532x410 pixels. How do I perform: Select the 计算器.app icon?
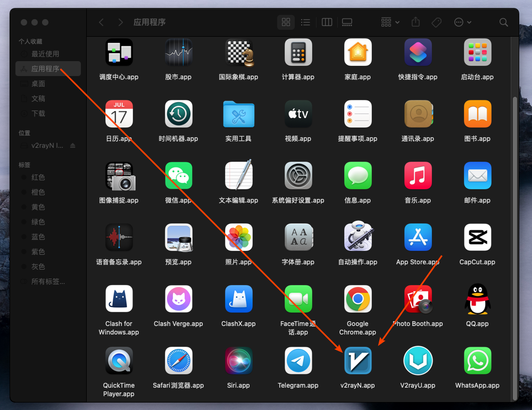point(298,52)
